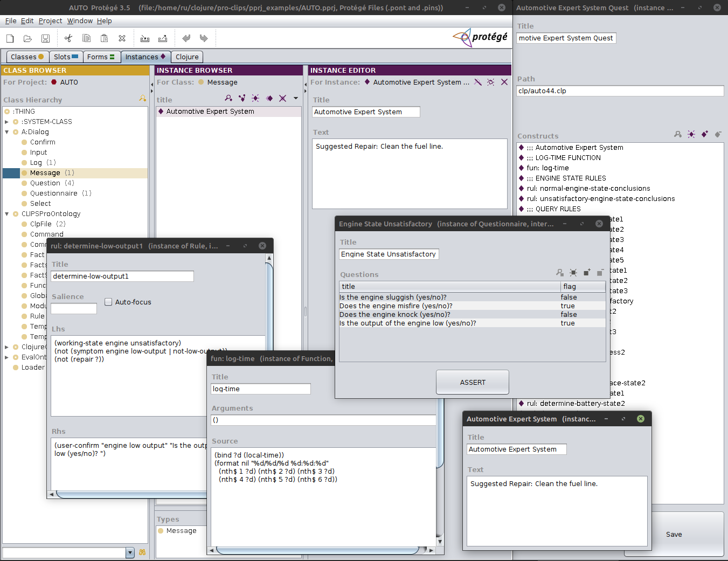Screen dimensions: 728x561
Task: Save project with floppy disk icon
Action: point(46,38)
